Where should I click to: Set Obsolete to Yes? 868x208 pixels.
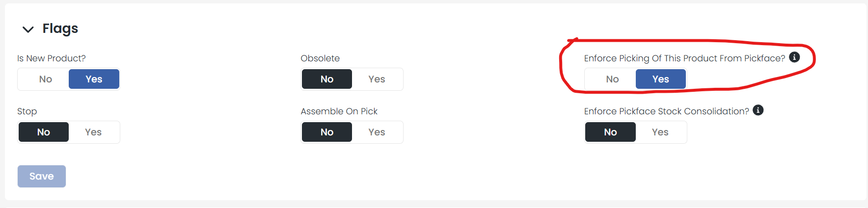377,79
